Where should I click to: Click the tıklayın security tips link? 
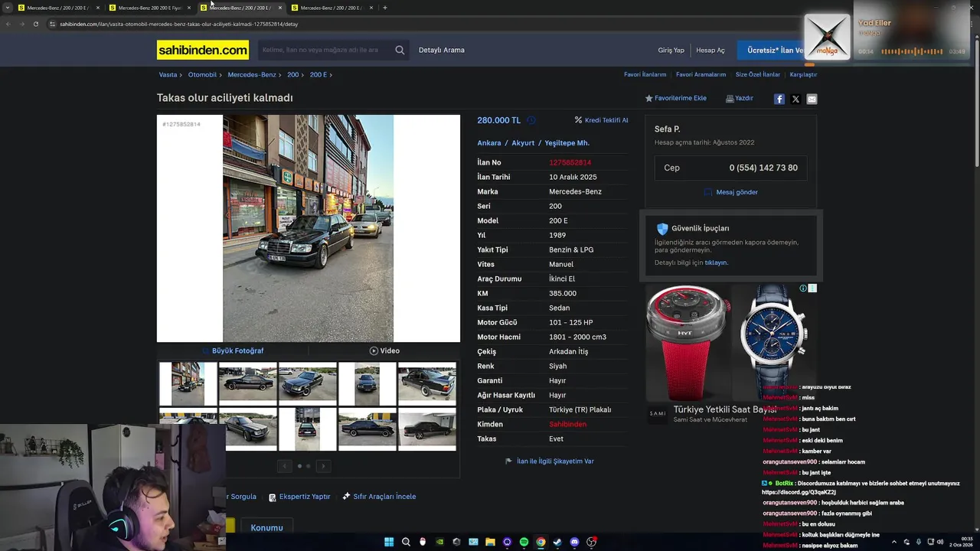click(x=716, y=262)
